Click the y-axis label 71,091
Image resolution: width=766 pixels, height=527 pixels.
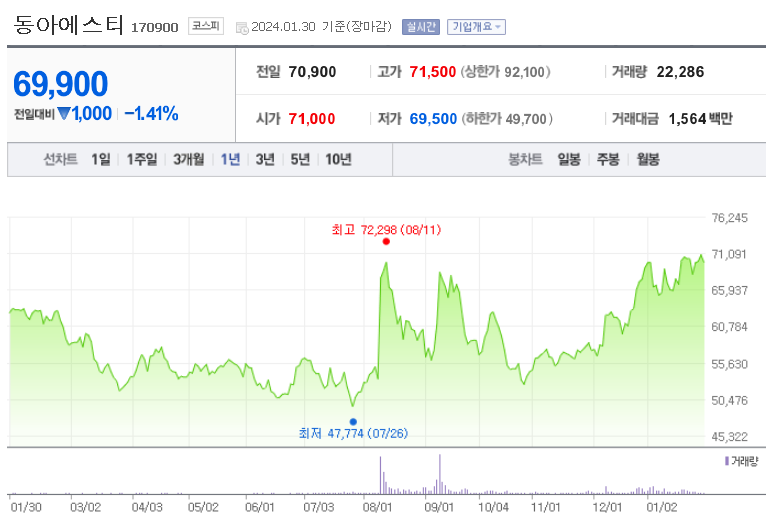pyautogui.click(x=729, y=254)
